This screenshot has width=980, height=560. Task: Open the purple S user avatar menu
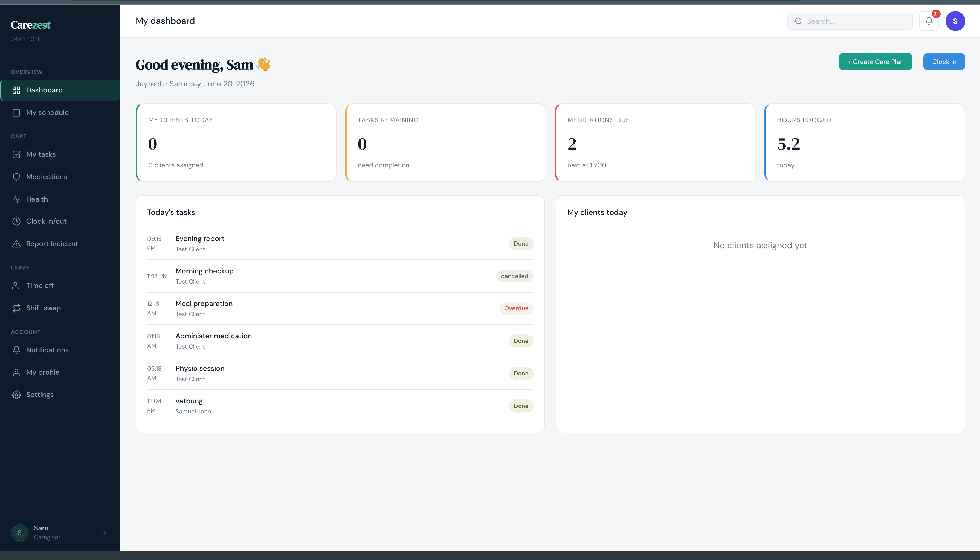point(955,21)
